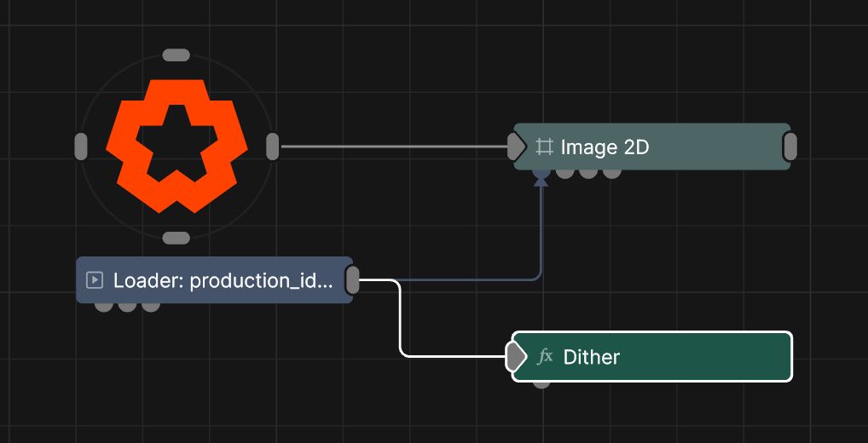Click the frame icon on Image 2D node
868x443 pixels.
[x=544, y=147]
